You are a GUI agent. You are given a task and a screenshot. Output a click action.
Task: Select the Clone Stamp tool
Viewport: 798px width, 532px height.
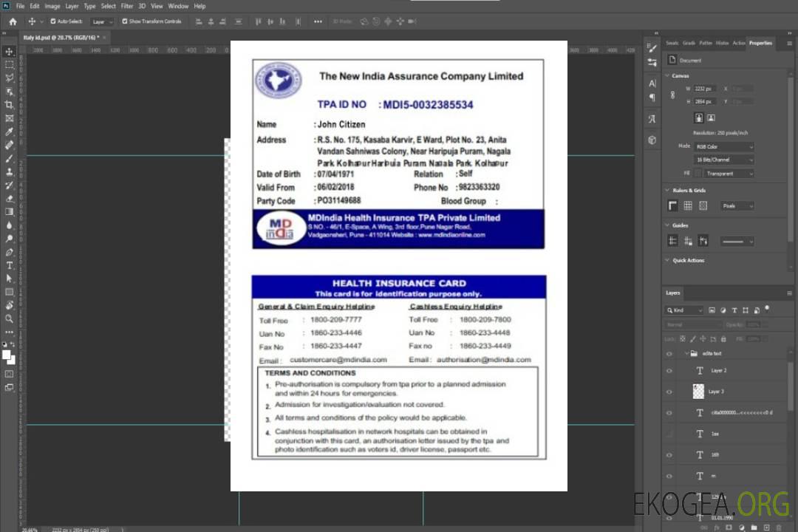9,172
